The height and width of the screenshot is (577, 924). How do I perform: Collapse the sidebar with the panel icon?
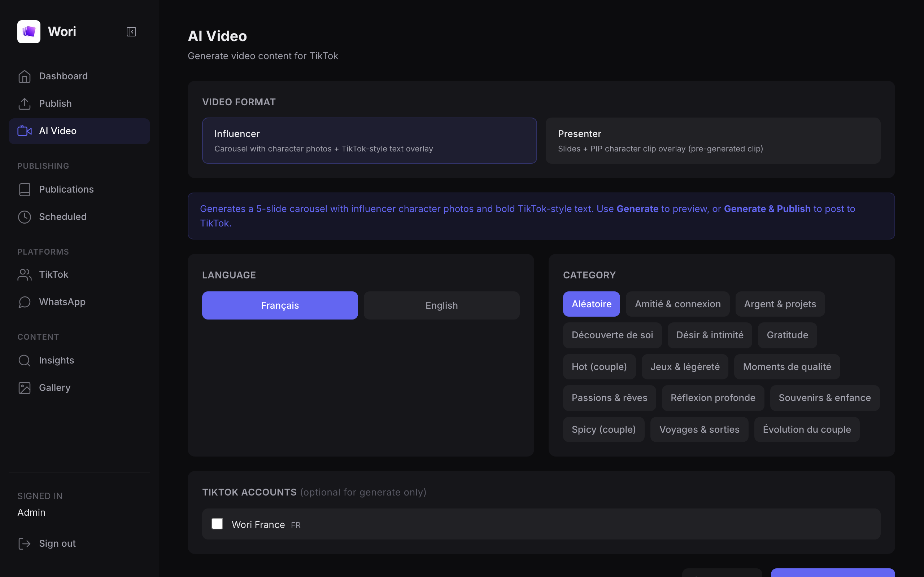[x=131, y=32]
